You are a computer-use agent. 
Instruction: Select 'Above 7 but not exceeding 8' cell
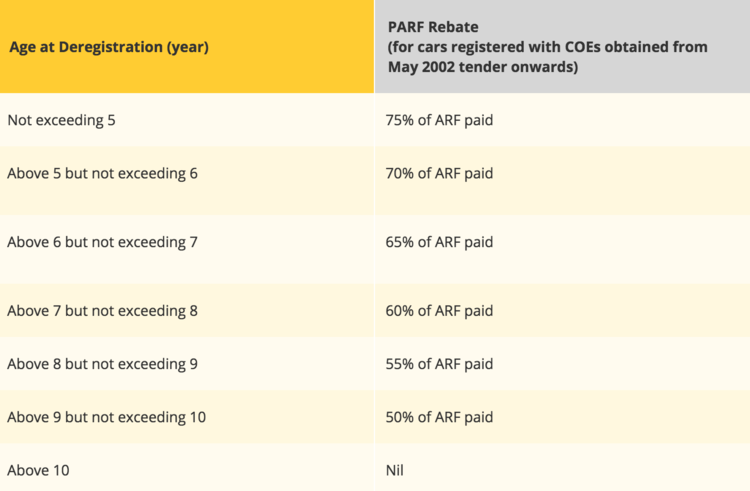point(187,310)
